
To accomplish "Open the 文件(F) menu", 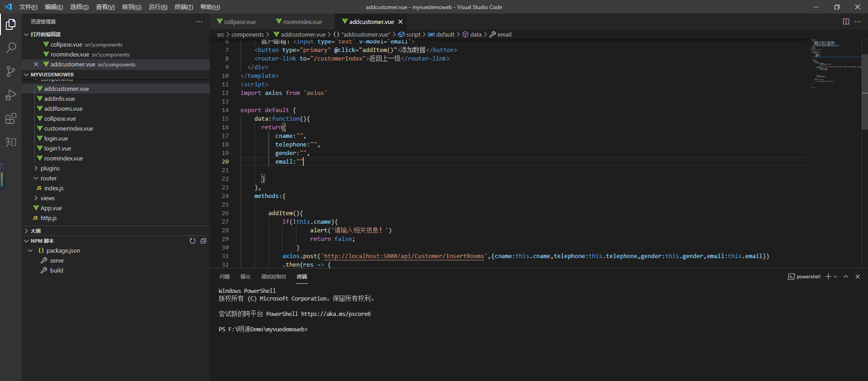I will (x=28, y=7).
